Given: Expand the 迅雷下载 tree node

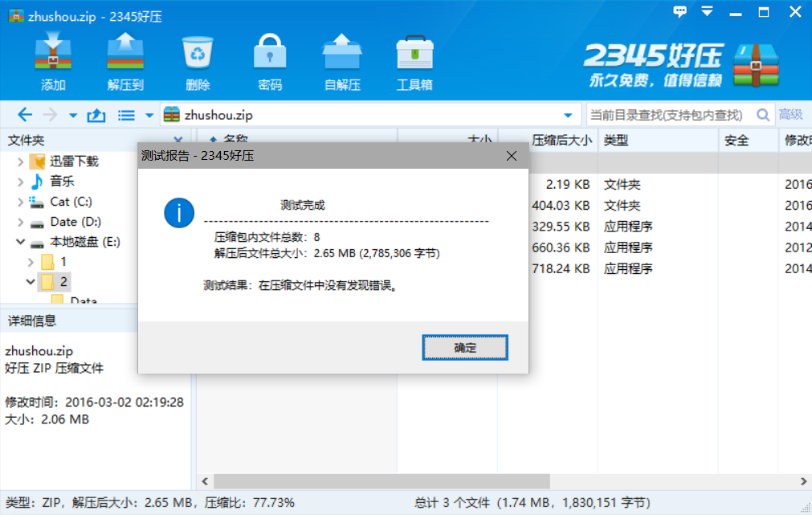Looking at the screenshot, I should tap(20, 161).
